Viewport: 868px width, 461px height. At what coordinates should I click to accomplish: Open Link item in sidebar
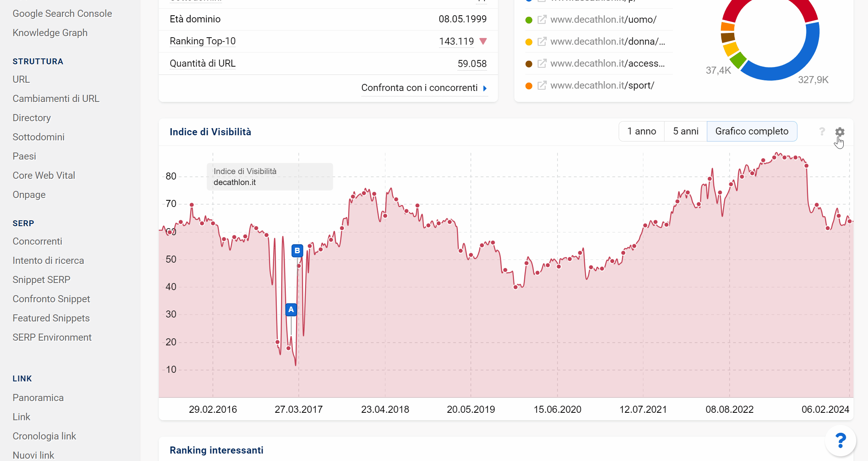[x=22, y=417]
